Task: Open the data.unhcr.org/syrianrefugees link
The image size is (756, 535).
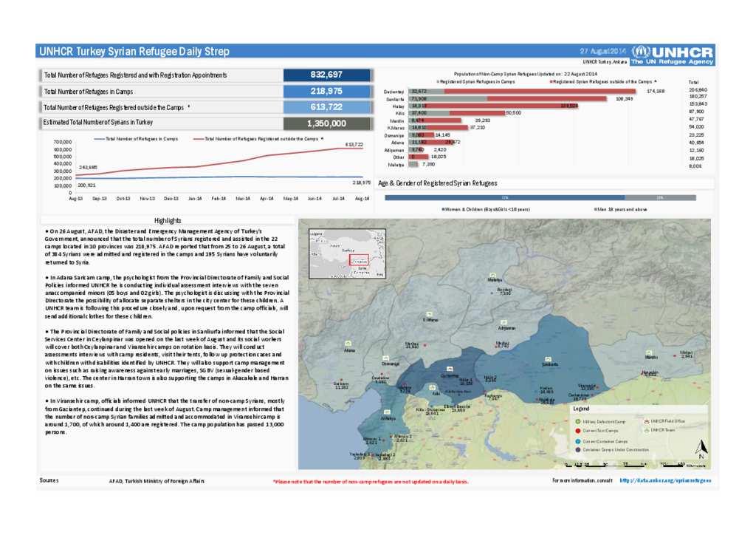Action: (x=664, y=480)
